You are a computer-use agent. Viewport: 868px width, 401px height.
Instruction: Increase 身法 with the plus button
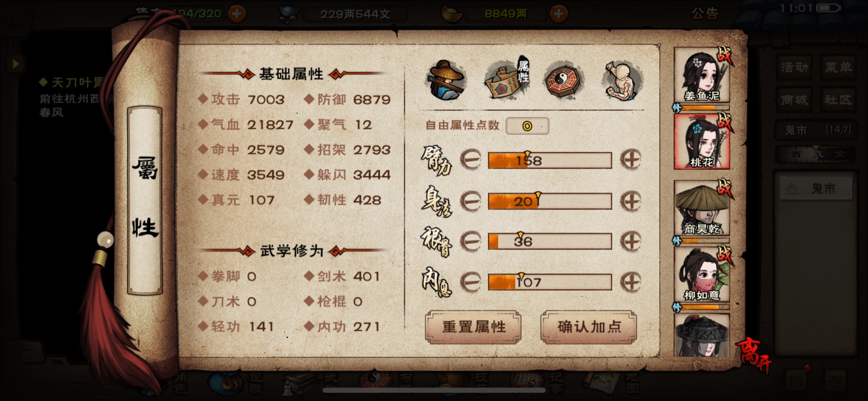(x=631, y=201)
